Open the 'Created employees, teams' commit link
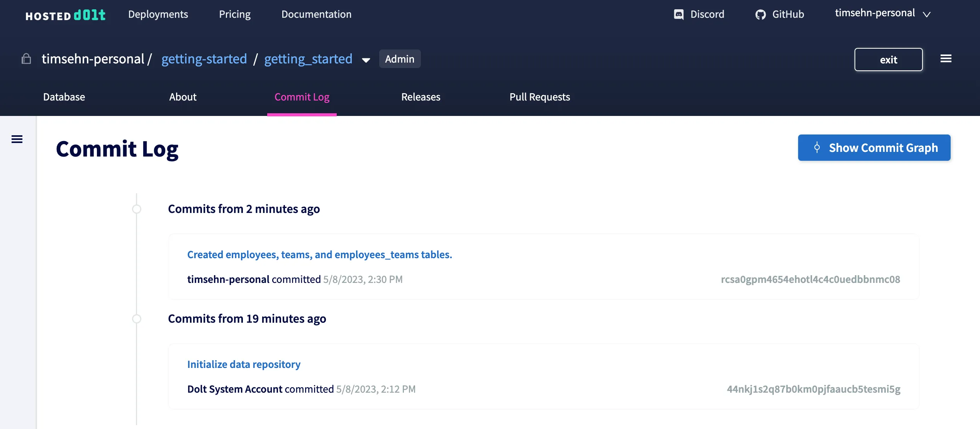The height and width of the screenshot is (429, 980). tap(319, 255)
